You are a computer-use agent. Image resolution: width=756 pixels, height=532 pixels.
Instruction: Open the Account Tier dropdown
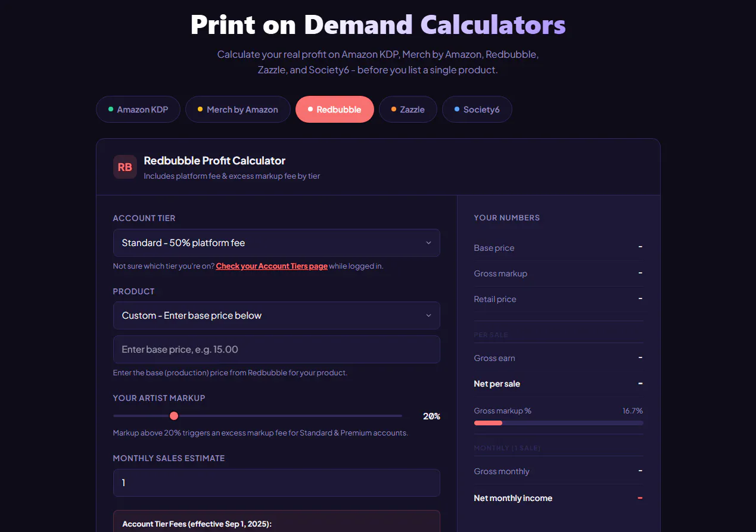[276, 243]
